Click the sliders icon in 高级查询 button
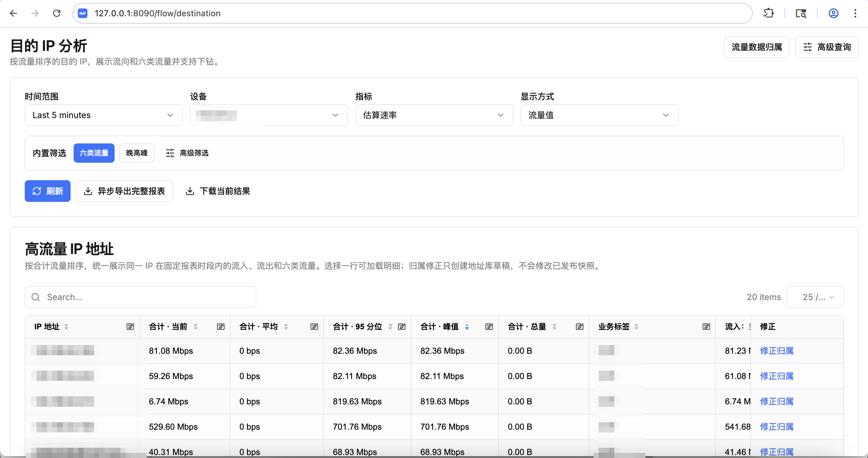This screenshot has width=868, height=458. point(807,47)
